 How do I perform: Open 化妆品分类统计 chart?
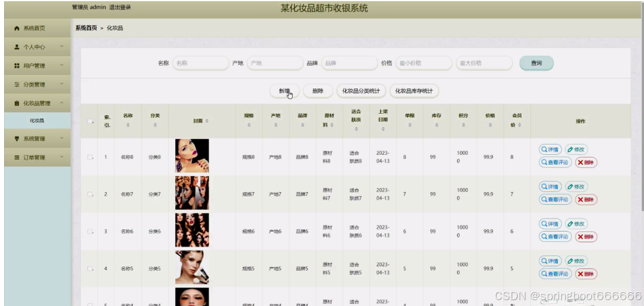[x=361, y=91]
